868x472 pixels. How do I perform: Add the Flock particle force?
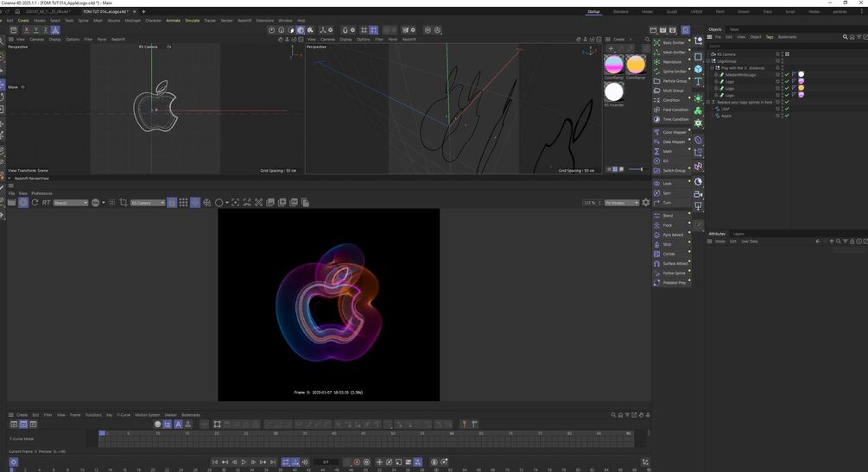tap(671, 225)
